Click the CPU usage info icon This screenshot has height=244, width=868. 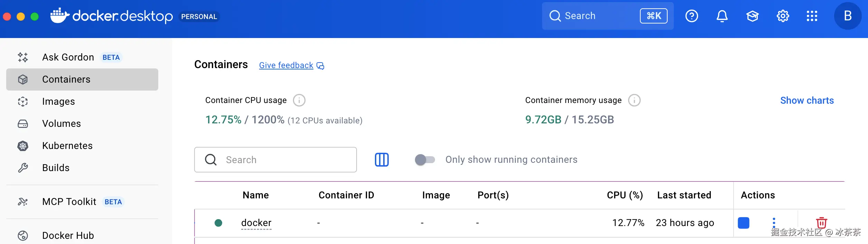(299, 101)
